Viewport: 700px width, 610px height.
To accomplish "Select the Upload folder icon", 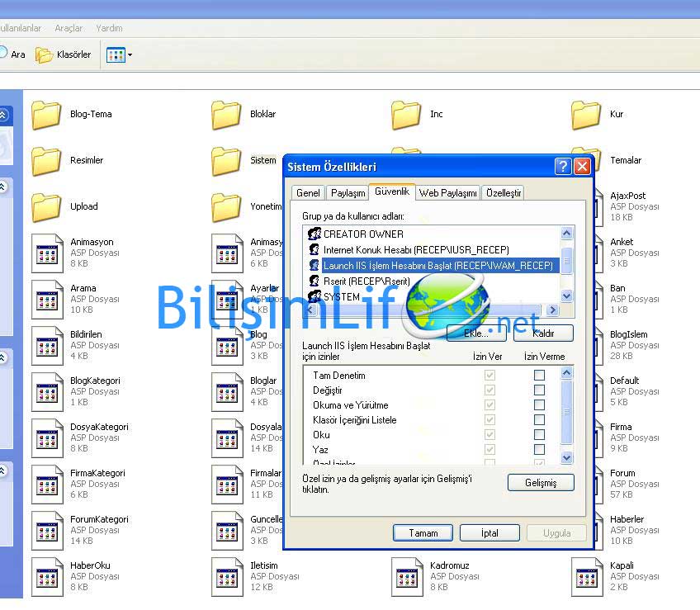I will [46, 207].
